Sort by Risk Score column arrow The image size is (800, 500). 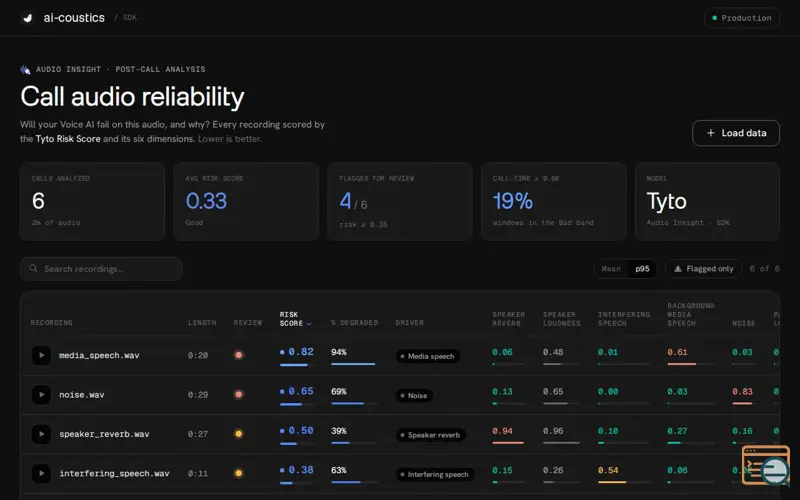309,323
